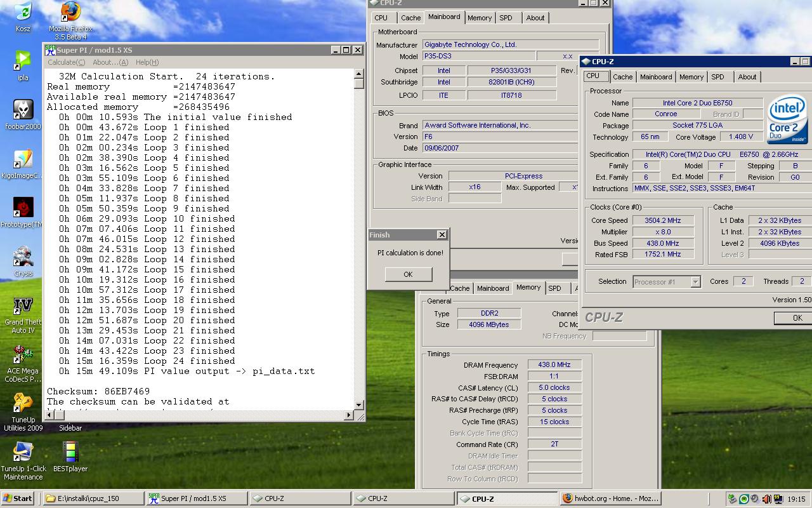Viewport: 812px width, 508px height.
Task: Open KigoImageC desktop shortcut
Action: point(23,164)
